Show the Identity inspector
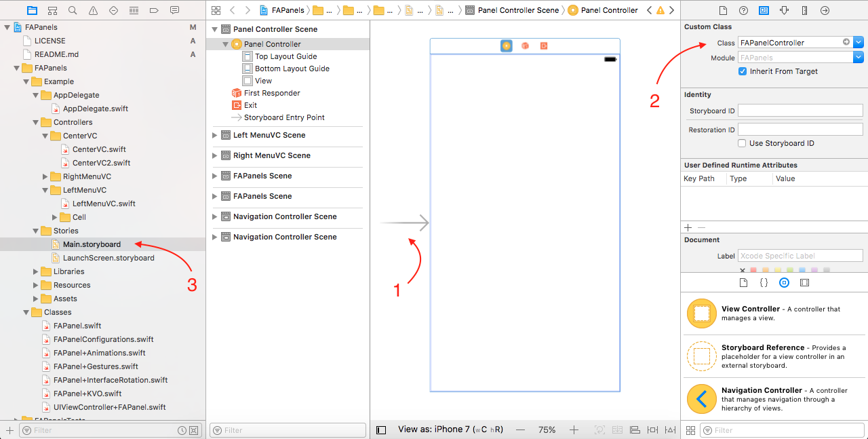This screenshot has height=439, width=868. (764, 10)
